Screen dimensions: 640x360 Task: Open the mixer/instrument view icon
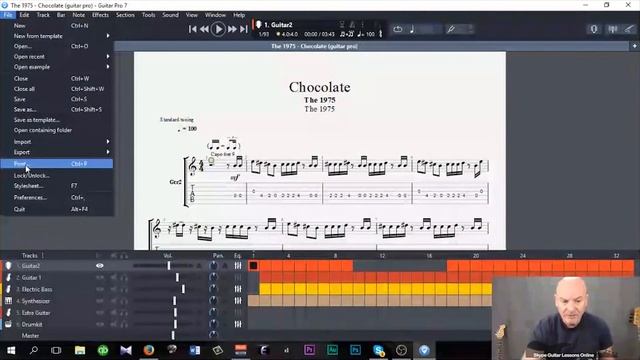(613, 29)
